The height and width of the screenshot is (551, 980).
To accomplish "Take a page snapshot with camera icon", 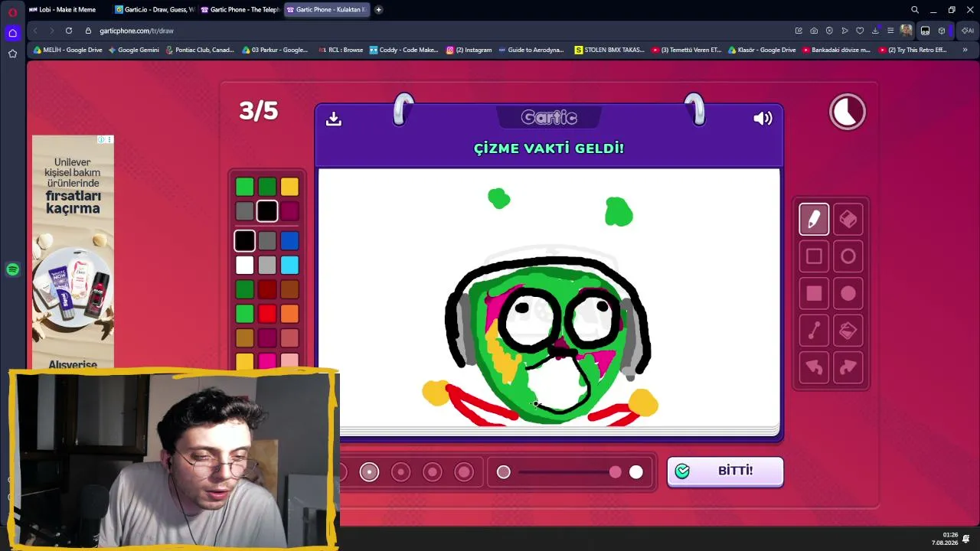I will [814, 31].
